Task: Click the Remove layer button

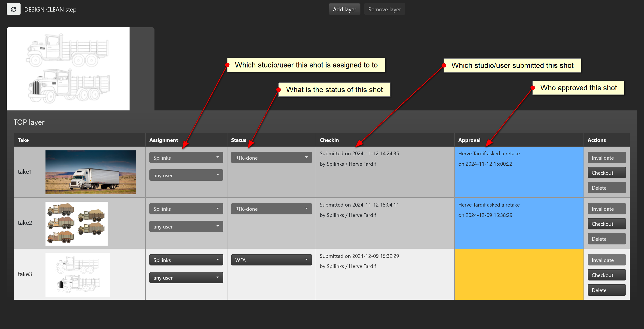Action: (x=384, y=9)
